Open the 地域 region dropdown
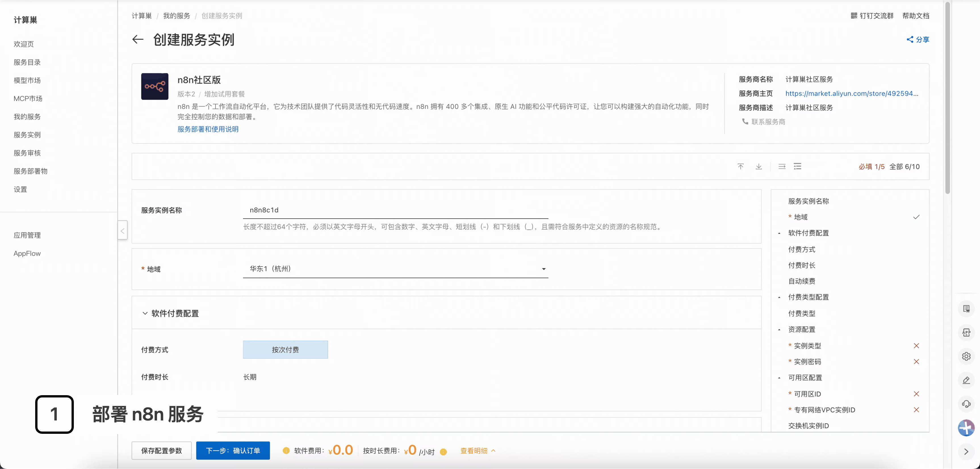Image resolution: width=980 pixels, height=469 pixels. tap(395, 269)
